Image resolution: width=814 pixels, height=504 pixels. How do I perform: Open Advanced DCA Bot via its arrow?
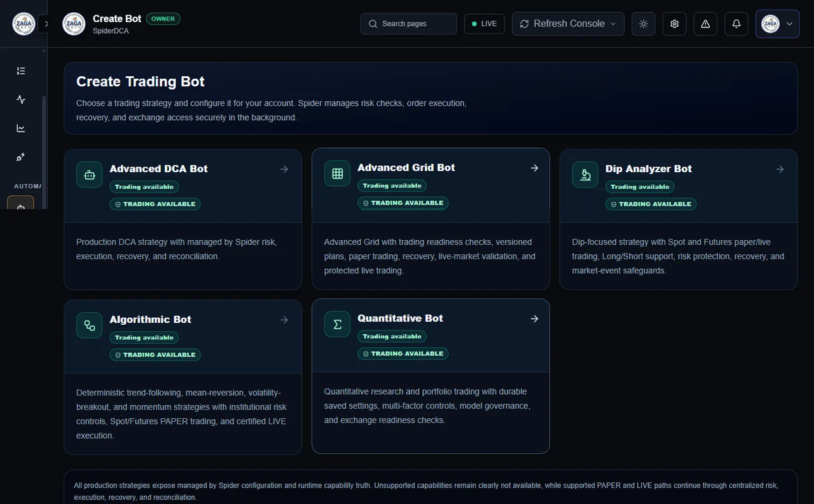284,169
